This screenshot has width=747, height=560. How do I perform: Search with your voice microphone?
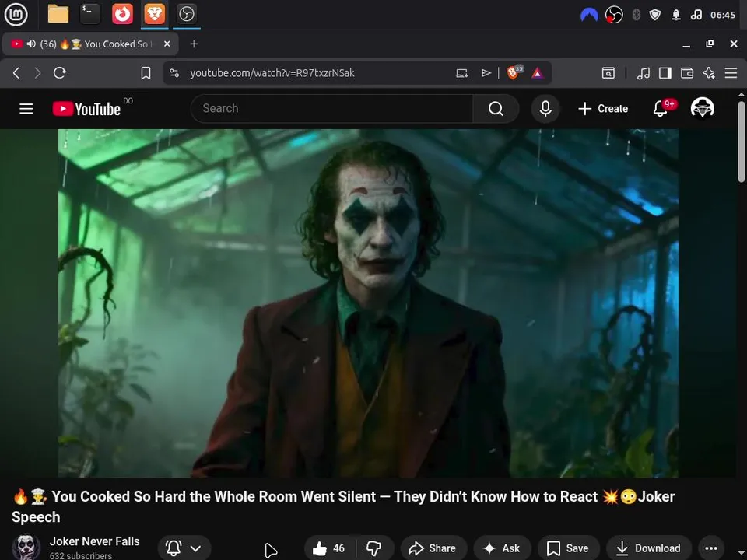pos(545,109)
